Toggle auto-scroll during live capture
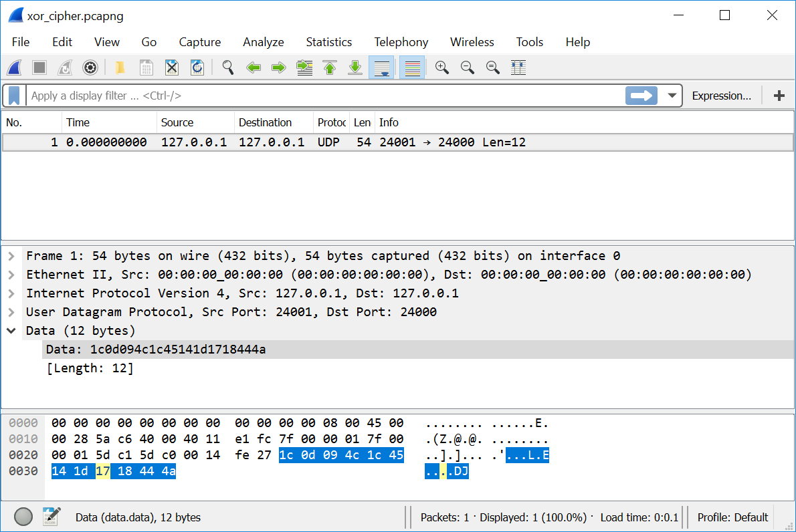 [x=381, y=68]
